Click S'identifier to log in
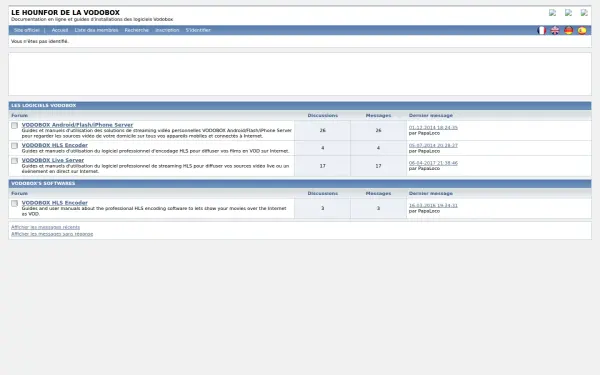 coord(198,30)
